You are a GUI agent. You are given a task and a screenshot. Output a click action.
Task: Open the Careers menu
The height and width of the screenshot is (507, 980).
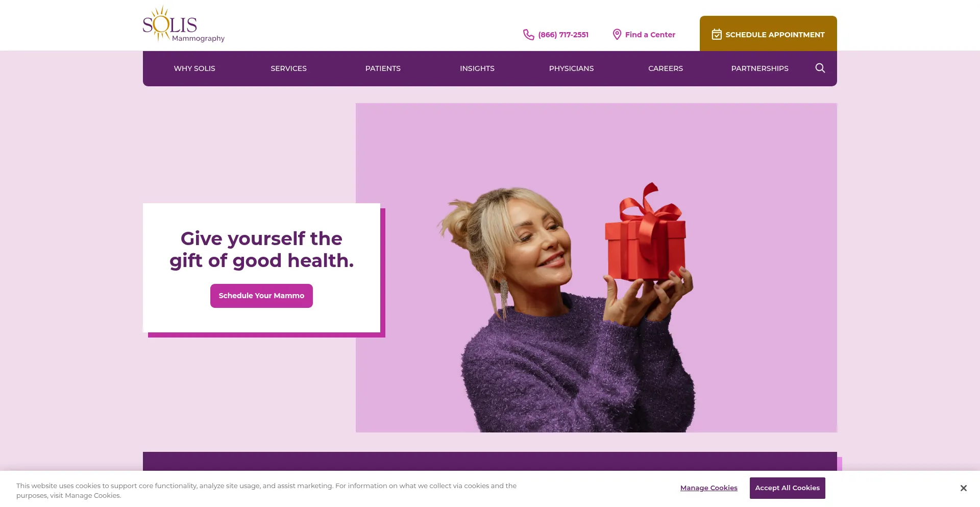(x=665, y=68)
